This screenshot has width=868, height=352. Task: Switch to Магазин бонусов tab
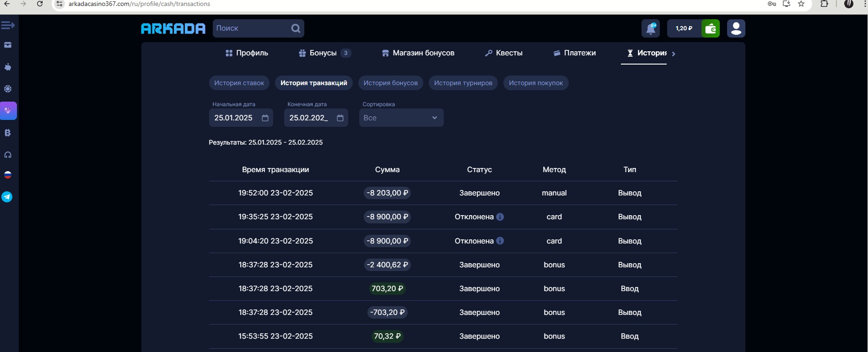[x=418, y=53]
